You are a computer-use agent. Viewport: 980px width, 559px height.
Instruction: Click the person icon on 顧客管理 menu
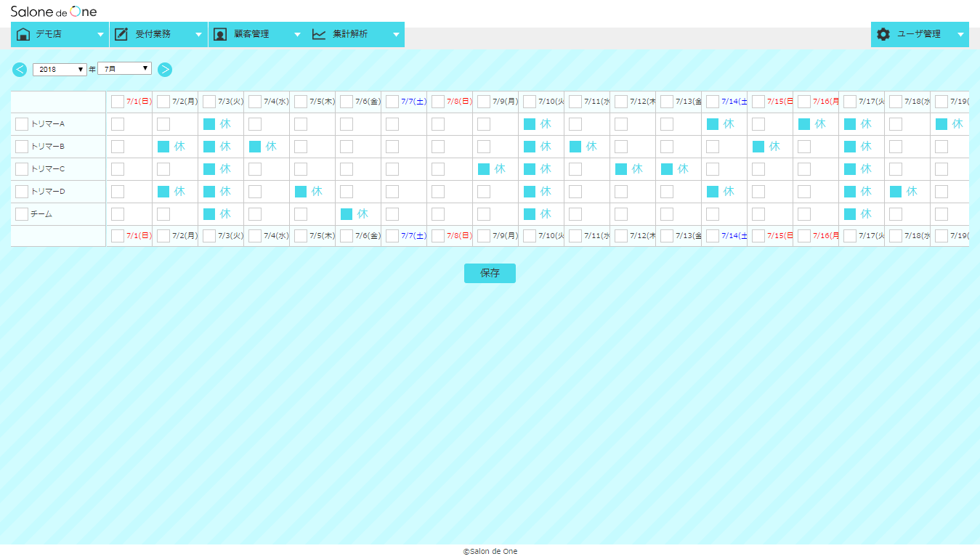[x=220, y=34]
